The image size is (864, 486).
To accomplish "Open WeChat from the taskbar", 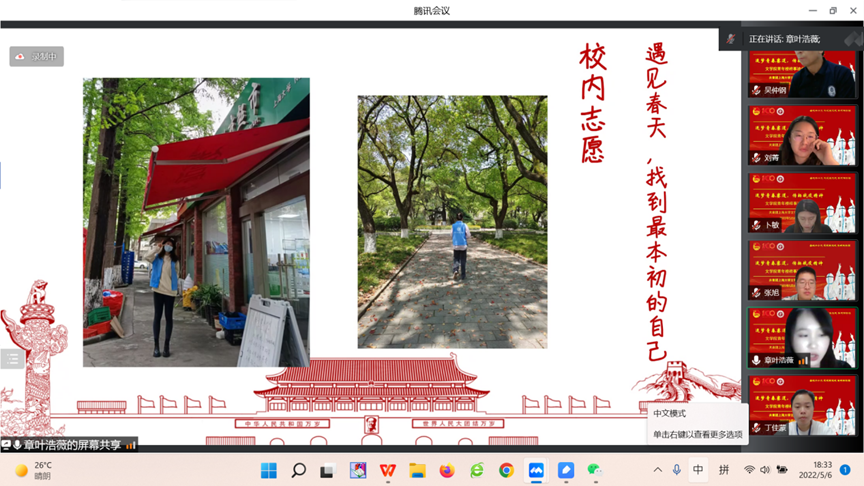I will pyautogui.click(x=595, y=470).
